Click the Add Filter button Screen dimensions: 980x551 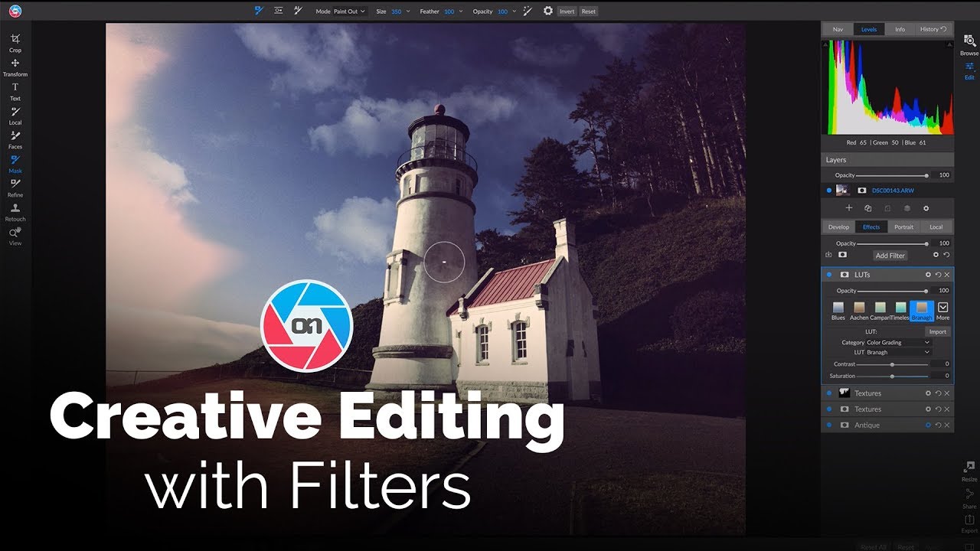tap(890, 255)
